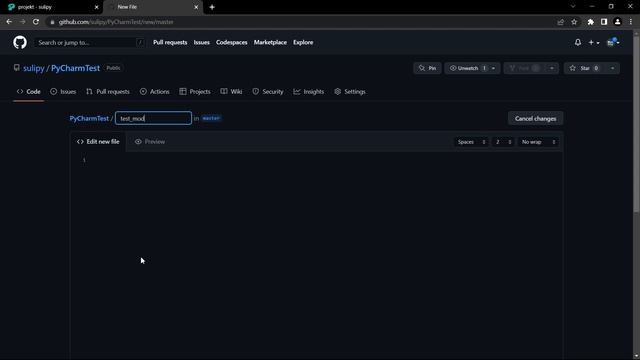Click the master branch label
The width and height of the screenshot is (640, 360).
211,118
